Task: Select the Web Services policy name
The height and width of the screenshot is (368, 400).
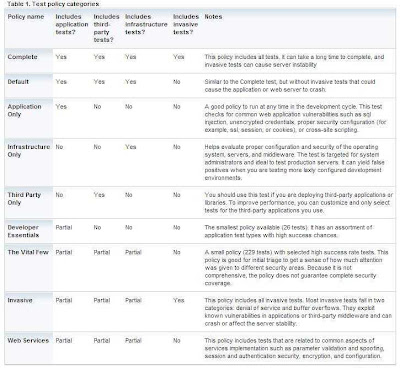Action: (x=28, y=341)
